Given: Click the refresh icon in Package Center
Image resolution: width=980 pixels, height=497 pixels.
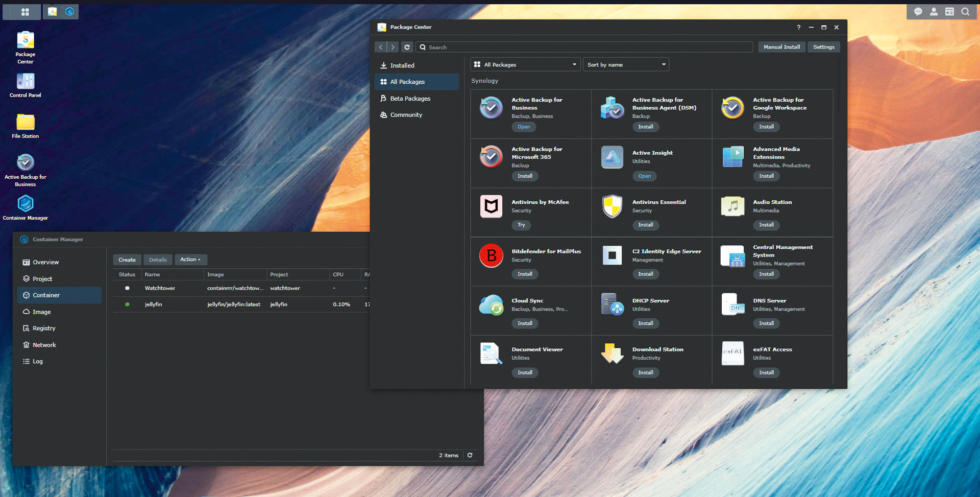Looking at the screenshot, I should click(407, 47).
